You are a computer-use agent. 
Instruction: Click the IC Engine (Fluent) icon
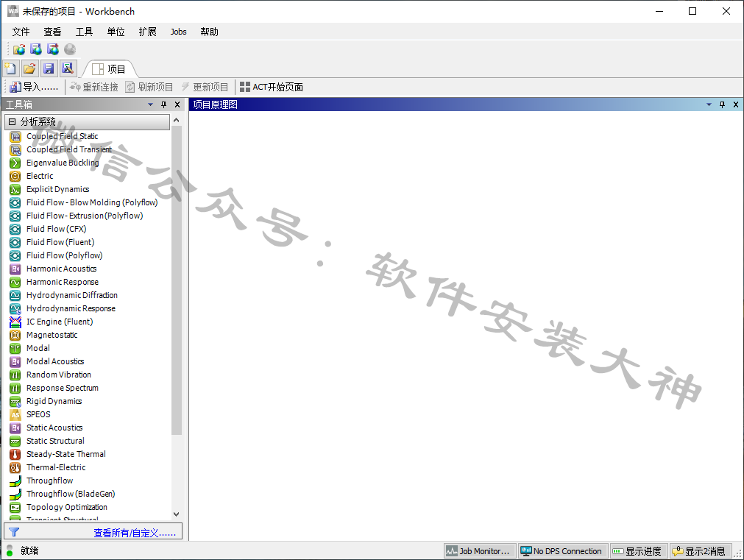tap(15, 322)
